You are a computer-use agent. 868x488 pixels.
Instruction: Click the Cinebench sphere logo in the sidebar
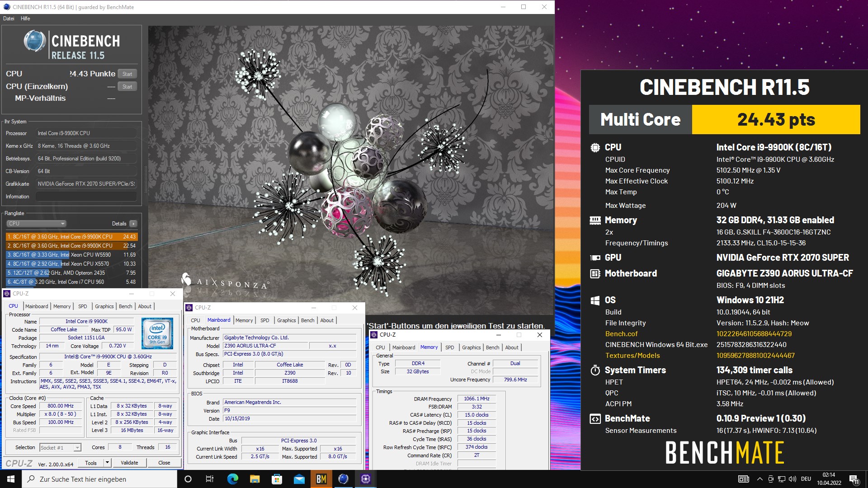(x=35, y=41)
